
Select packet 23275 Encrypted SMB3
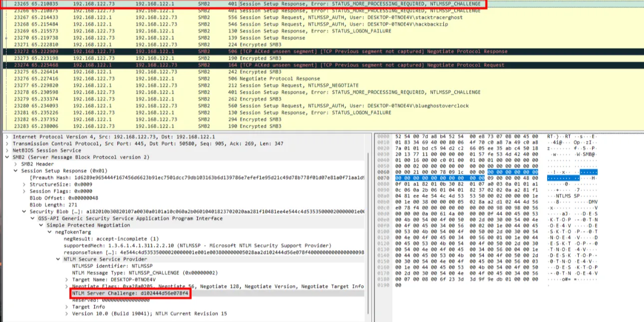point(322,72)
